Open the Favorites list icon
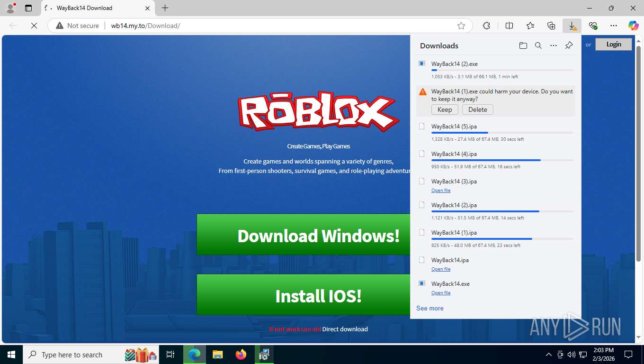 (x=530, y=26)
